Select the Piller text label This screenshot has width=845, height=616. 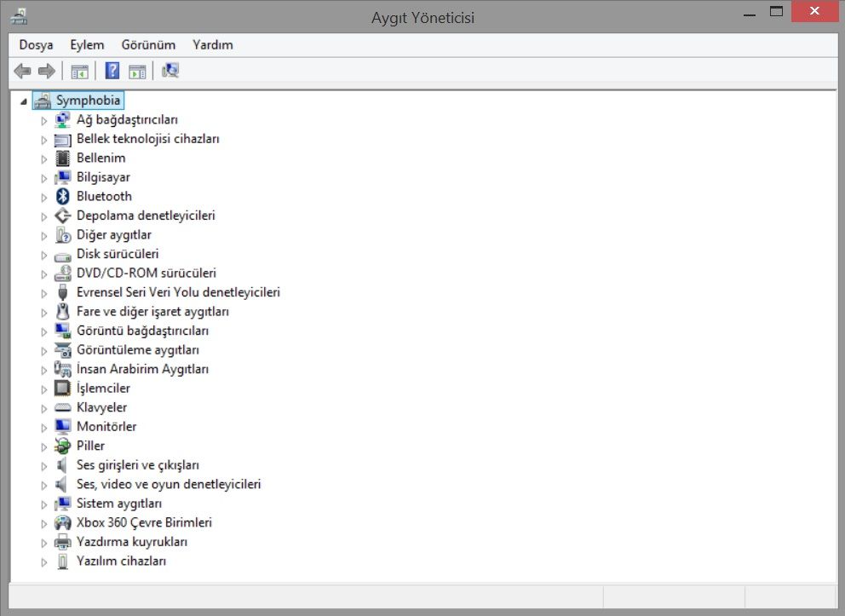[90, 446]
